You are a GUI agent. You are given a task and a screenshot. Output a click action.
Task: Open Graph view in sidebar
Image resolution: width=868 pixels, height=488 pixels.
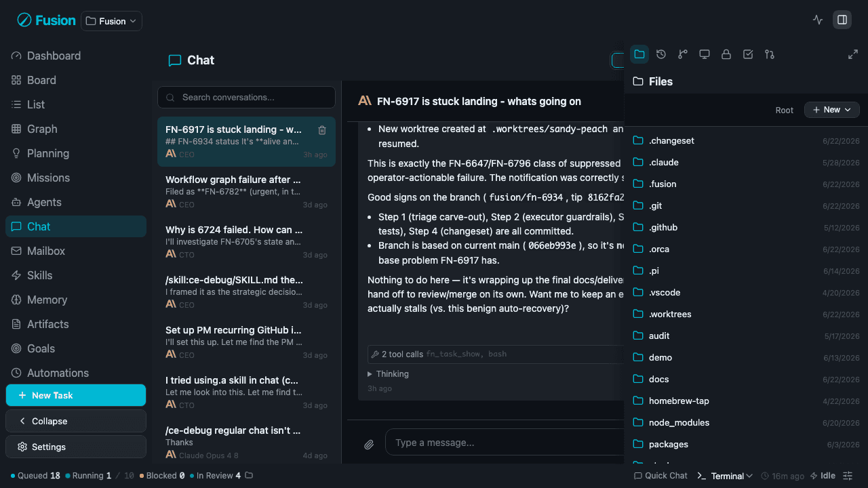point(76,129)
